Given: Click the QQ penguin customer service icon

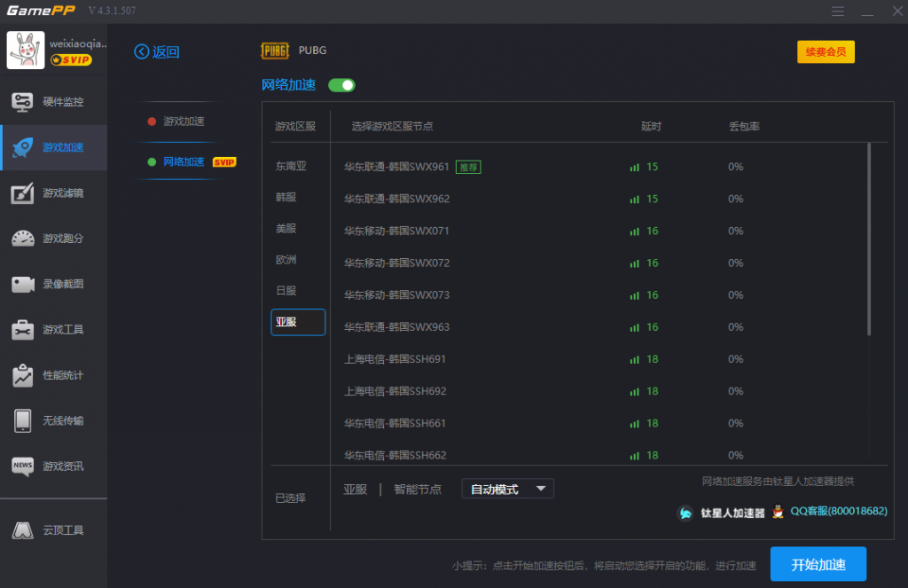Looking at the screenshot, I should tap(779, 512).
